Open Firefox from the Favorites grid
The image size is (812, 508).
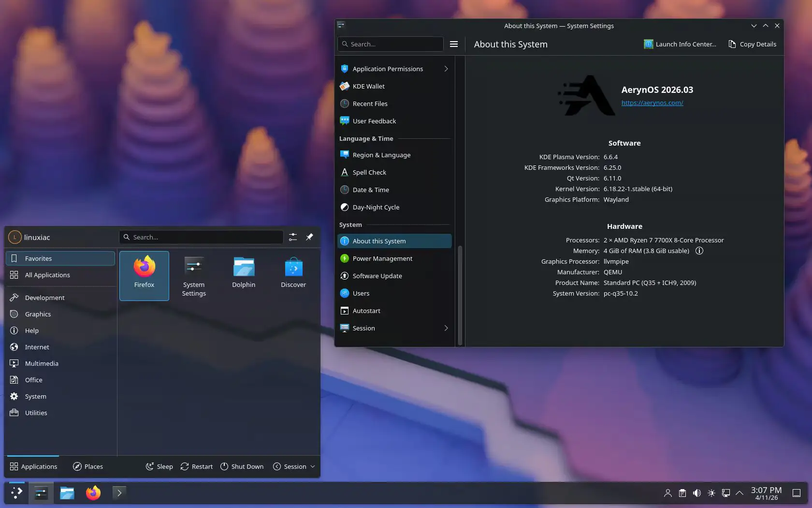point(144,275)
